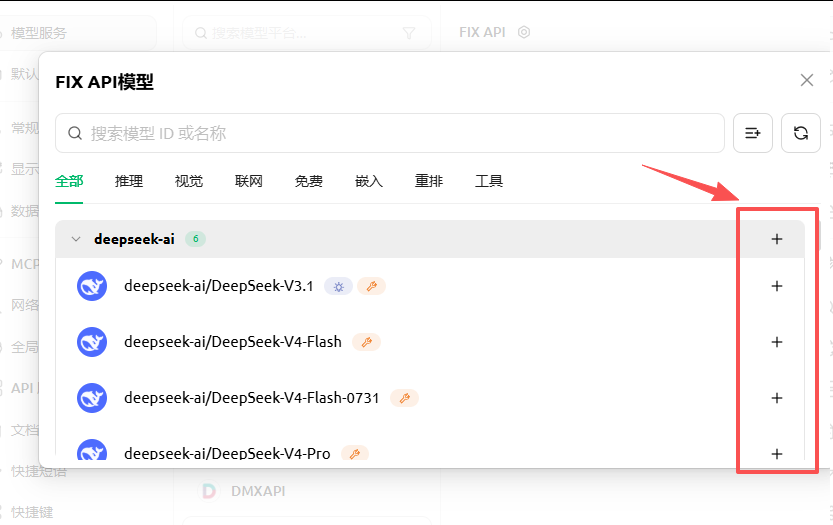Close the FIX API模型 dialog
833x525 pixels.
coord(806,80)
